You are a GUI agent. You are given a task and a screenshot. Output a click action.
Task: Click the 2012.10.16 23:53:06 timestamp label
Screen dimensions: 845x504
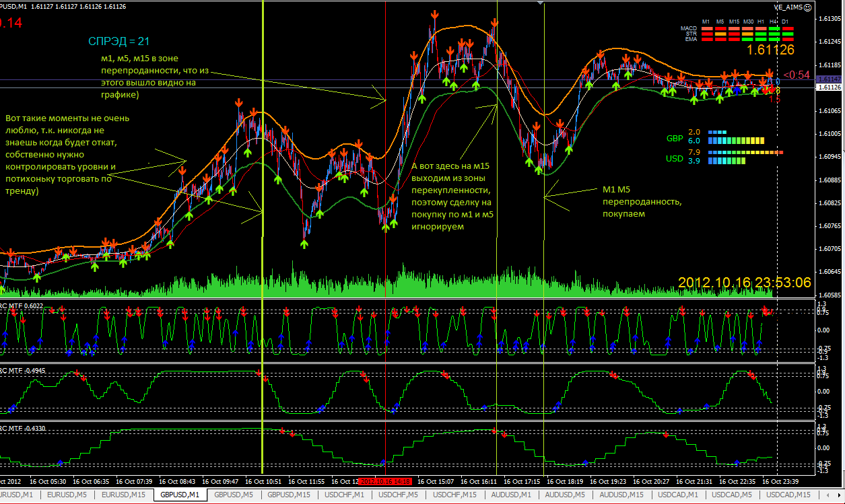point(744,283)
